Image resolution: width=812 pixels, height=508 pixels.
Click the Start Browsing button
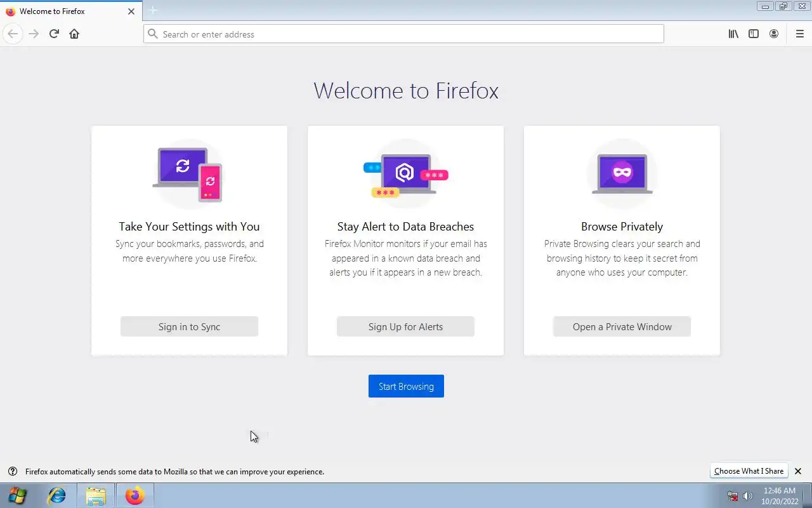[406, 386]
